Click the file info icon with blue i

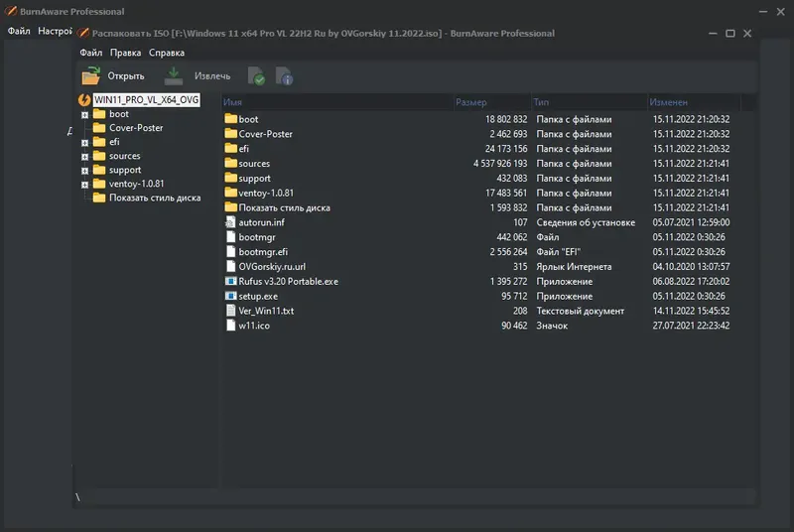(x=284, y=75)
